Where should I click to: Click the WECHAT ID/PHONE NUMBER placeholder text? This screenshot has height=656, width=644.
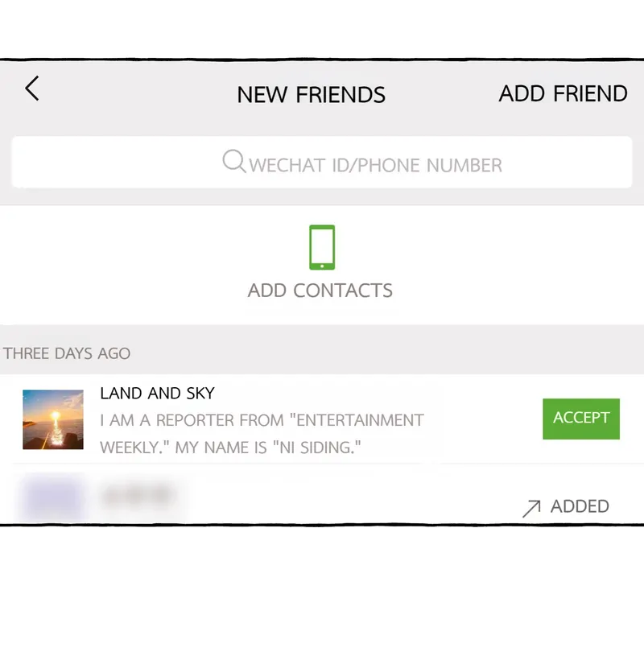tap(375, 166)
